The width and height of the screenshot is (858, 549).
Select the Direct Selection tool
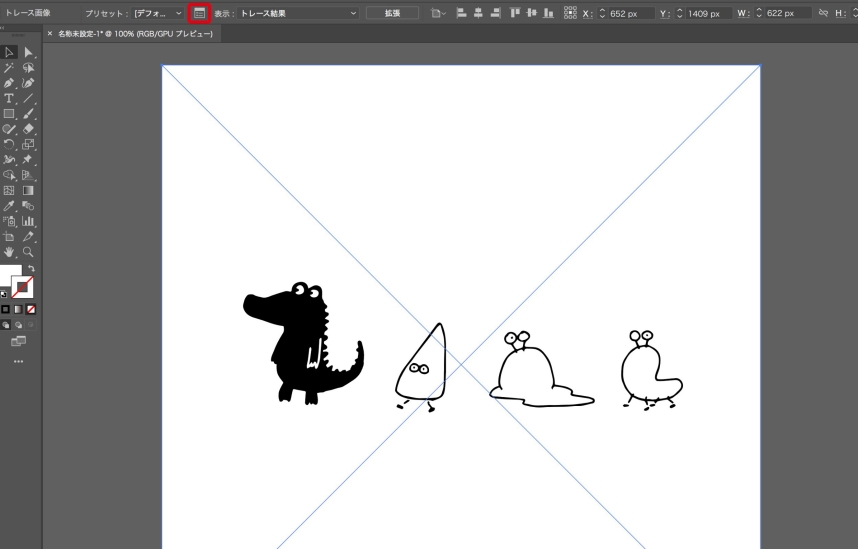[x=28, y=52]
